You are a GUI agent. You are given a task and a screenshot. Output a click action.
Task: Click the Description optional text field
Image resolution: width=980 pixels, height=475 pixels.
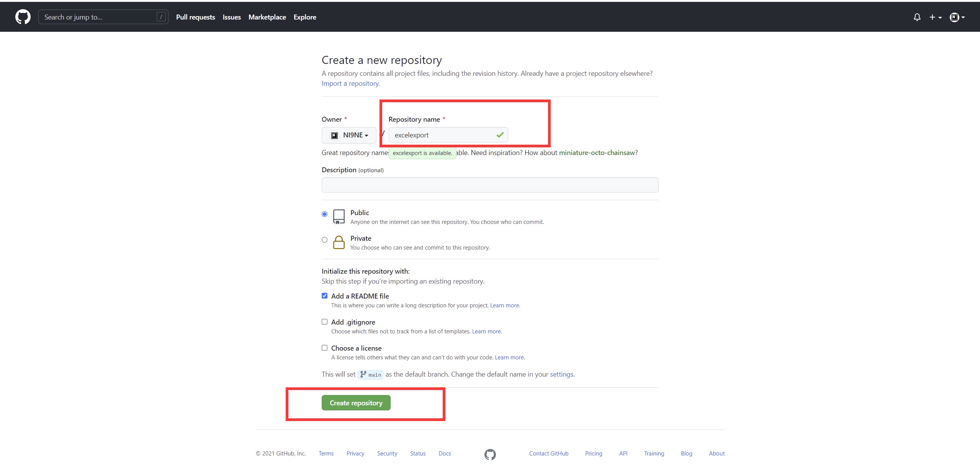click(x=490, y=185)
